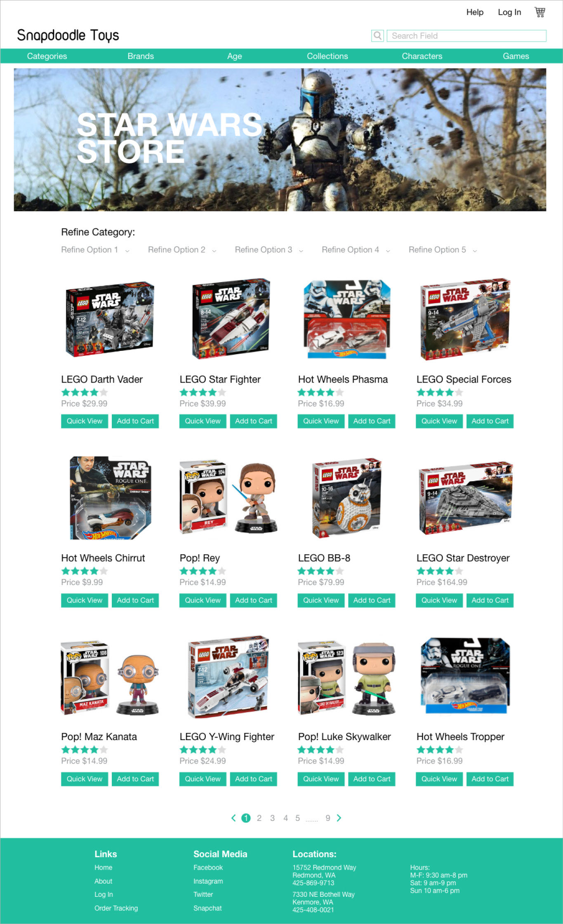
Task: Click the magnifying glass search icon
Action: pos(377,36)
